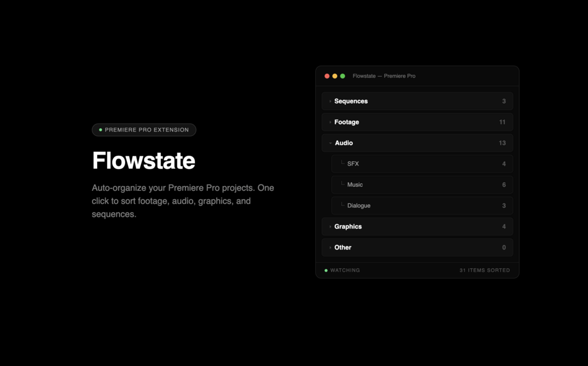
Task: Click the Audio item count 13
Action: click(502, 143)
